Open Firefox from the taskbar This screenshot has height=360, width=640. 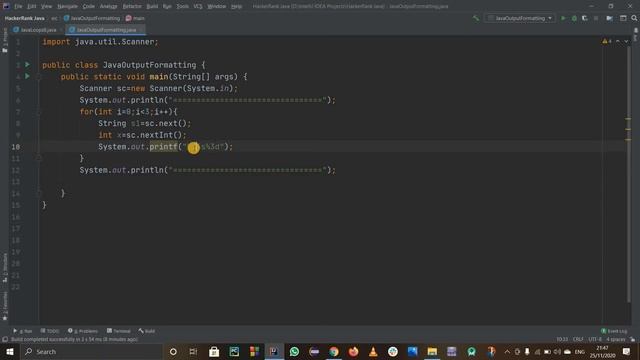(353, 351)
